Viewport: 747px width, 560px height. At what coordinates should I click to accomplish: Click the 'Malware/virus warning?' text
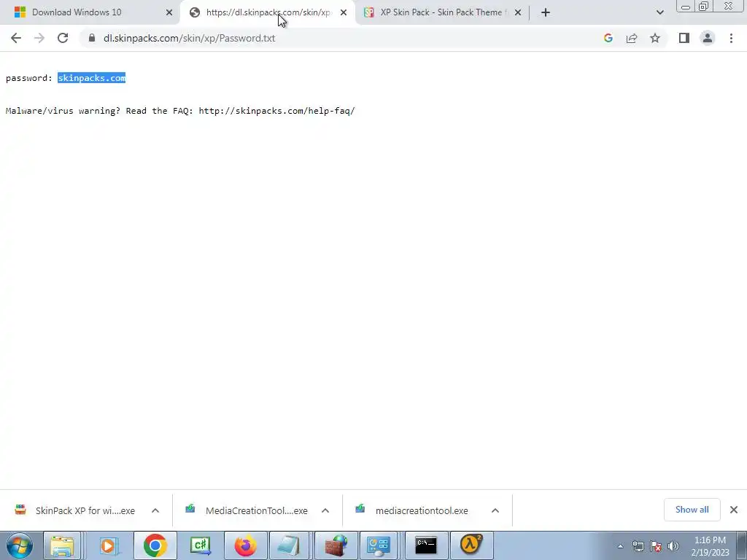(x=63, y=111)
